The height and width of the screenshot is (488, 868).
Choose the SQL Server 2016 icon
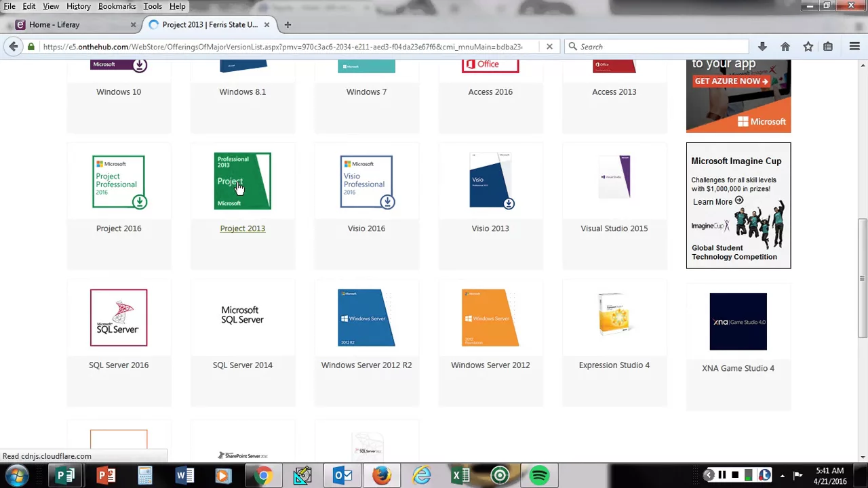point(119,318)
